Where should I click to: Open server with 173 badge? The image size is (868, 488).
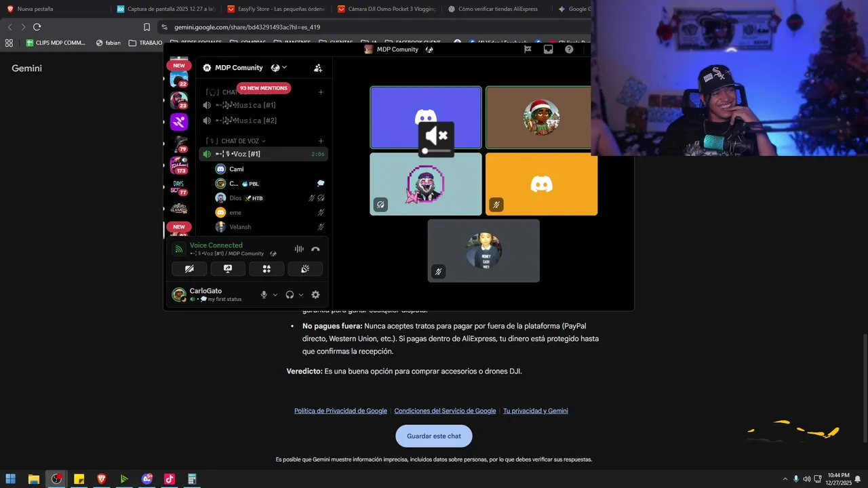click(x=179, y=165)
